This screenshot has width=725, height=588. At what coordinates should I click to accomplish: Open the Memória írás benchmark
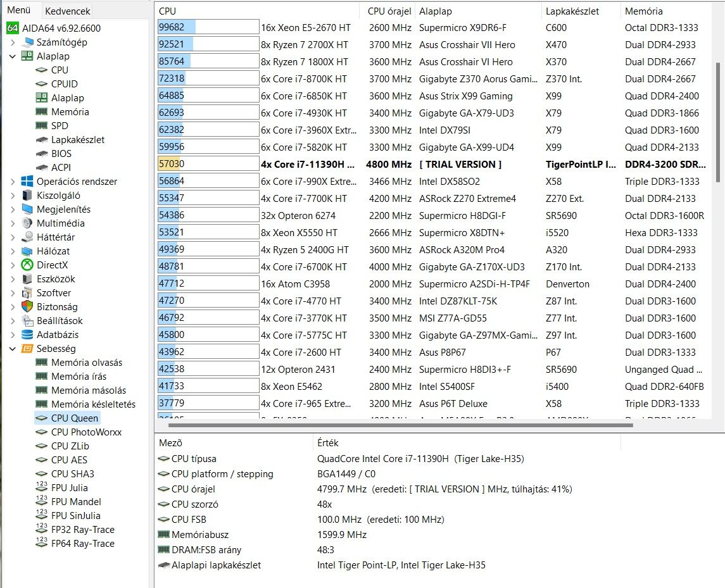pyautogui.click(x=79, y=377)
